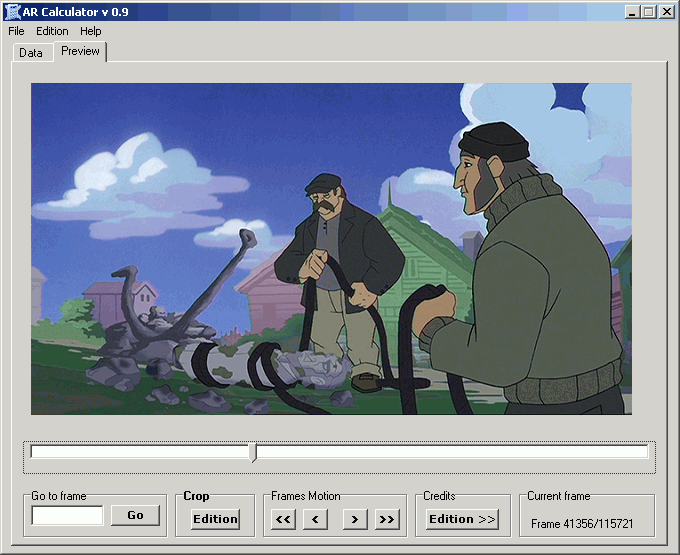
Task: Switch to the Data tab
Action: pyautogui.click(x=31, y=53)
